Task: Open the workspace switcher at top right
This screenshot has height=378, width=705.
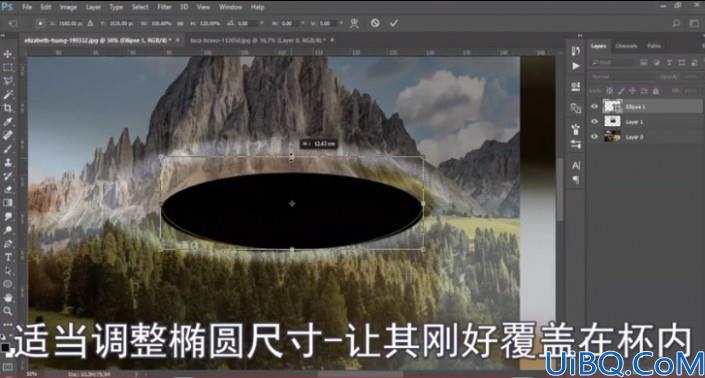Action: (x=694, y=23)
